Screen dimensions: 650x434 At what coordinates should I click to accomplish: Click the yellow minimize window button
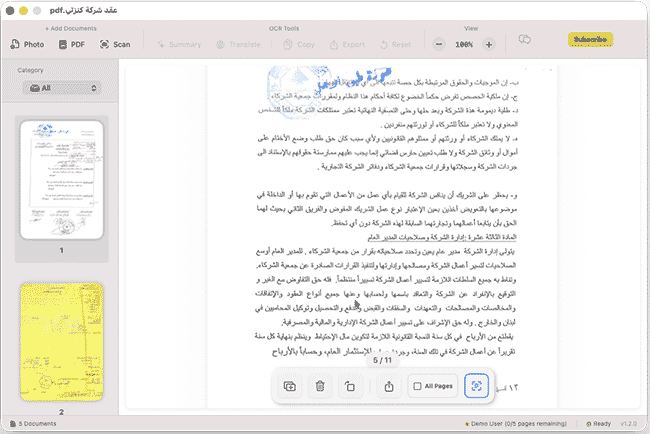point(24,10)
